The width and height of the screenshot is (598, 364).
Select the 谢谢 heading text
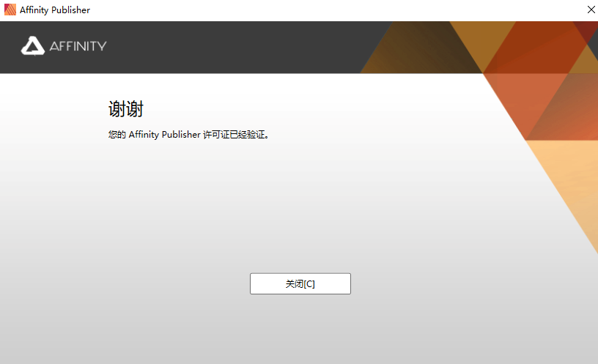pyautogui.click(x=126, y=109)
